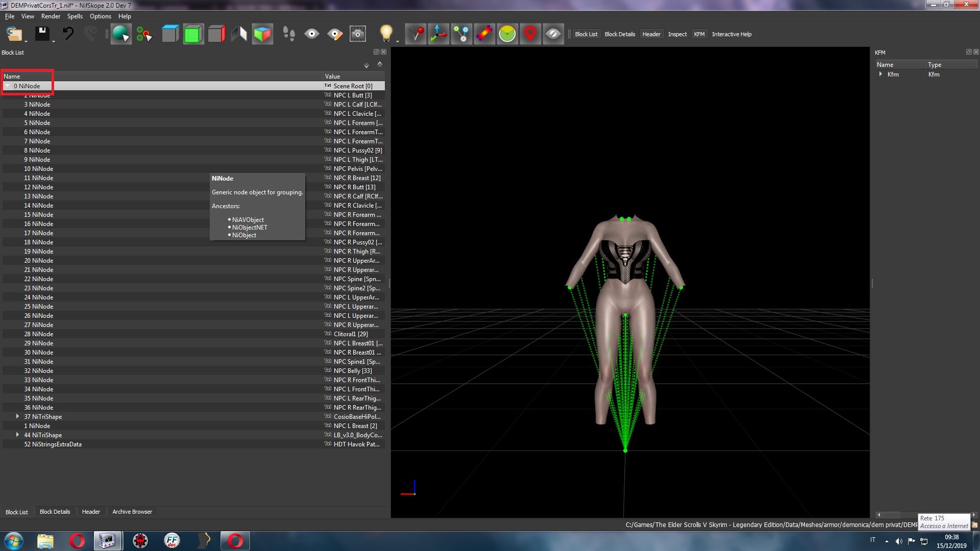This screenshot has height=551, width=980.
Task: Open Windows Start menu
Action: (14, 541)
